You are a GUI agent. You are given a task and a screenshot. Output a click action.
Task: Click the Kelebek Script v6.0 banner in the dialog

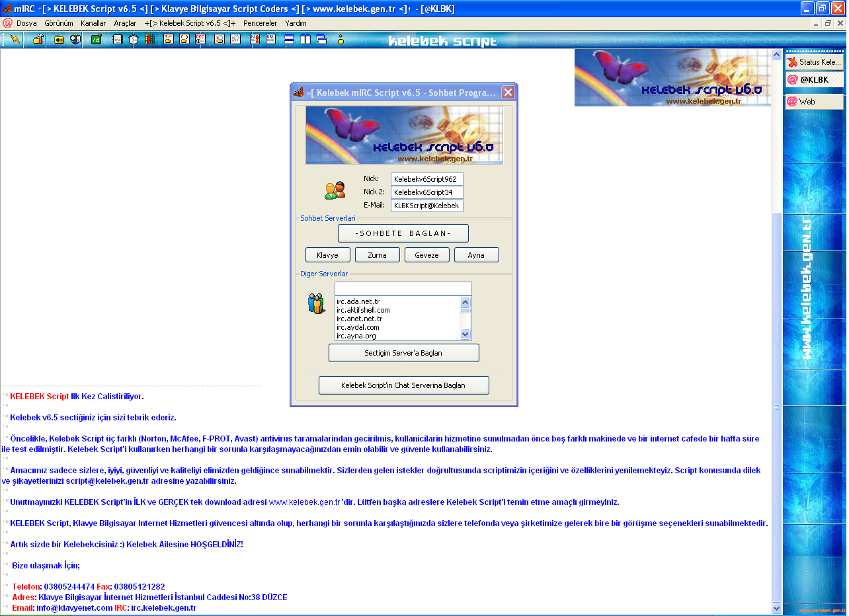(404, 135)
